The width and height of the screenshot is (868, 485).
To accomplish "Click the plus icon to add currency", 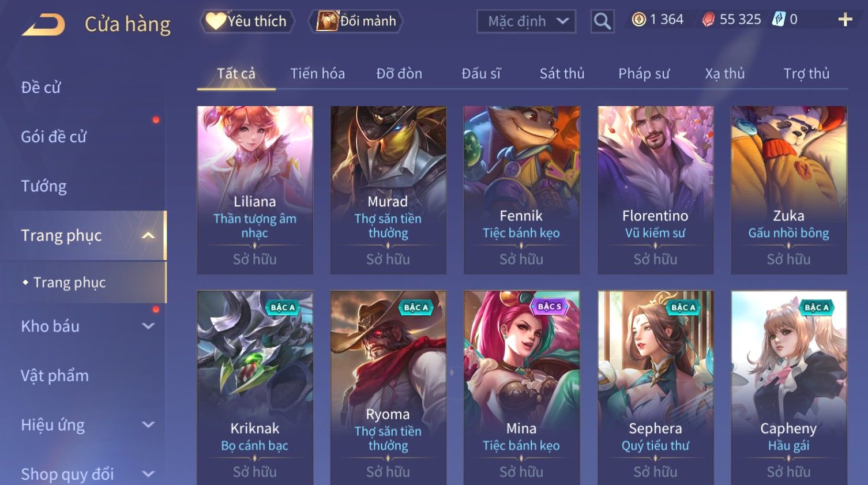I will [845, 20].
